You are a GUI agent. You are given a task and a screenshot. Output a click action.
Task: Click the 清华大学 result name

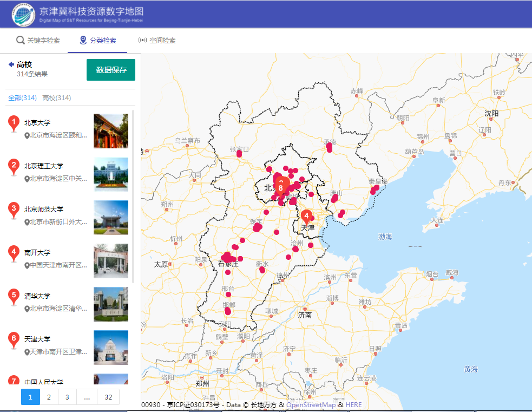tap(37, 296)
